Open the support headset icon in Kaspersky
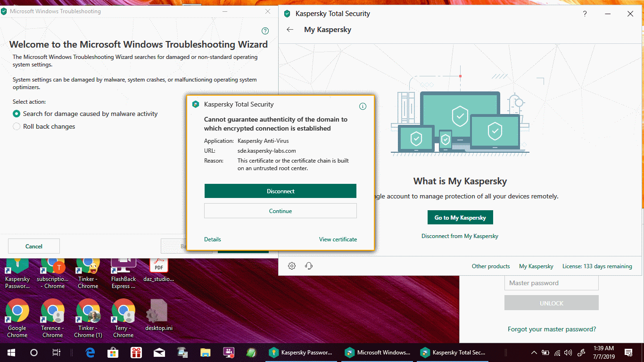The width and height of the screenshot is (644, 362). (x=309, y=266)
